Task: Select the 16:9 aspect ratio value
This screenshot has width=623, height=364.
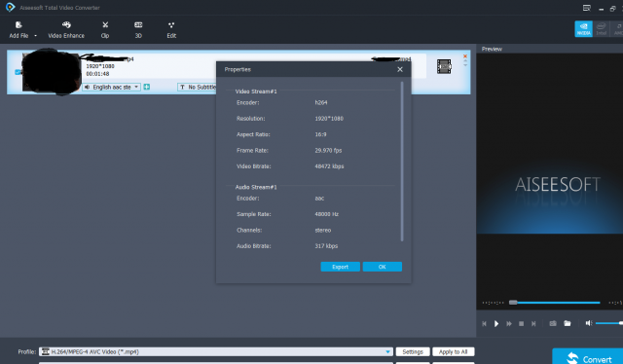Action: [320, 134]
